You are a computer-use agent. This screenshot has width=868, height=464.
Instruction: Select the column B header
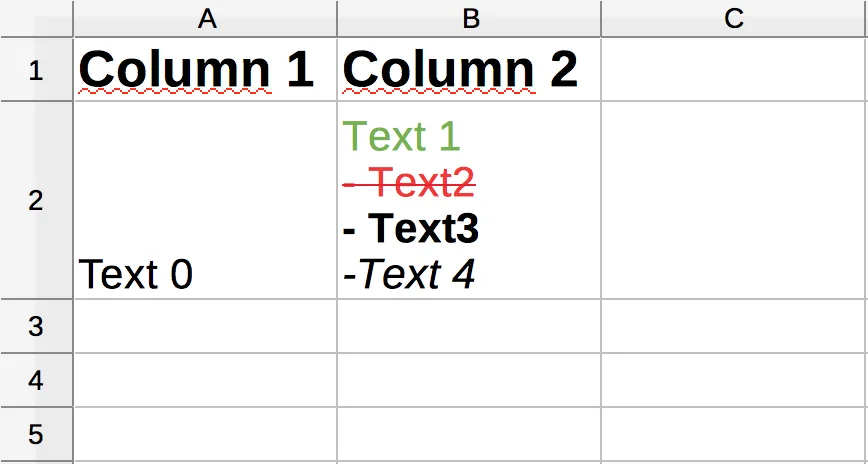pyautogui.click(x=469, y=18)
